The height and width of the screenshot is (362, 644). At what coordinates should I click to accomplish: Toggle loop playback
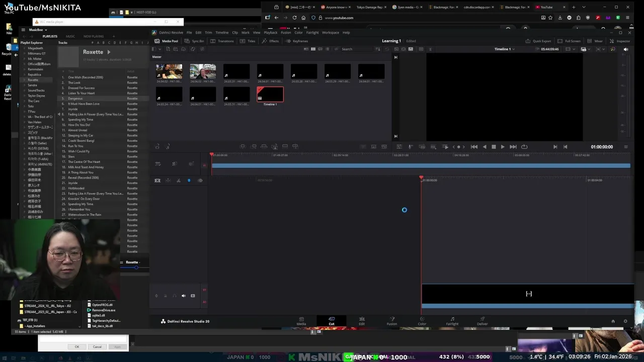[524, 147]
